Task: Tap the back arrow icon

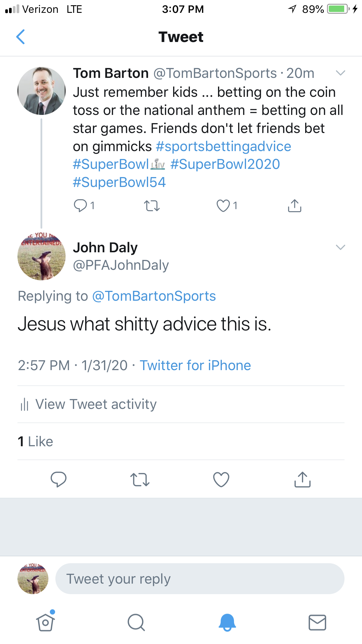Action: coord(20,37)
